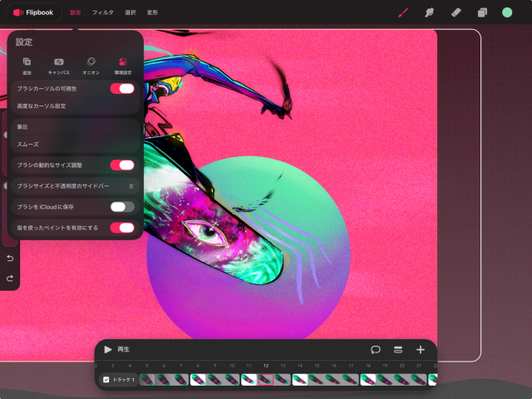Select frame 11 thumbnail in timeline
This screenshot has width=532, height=399.
coord(249,380)
